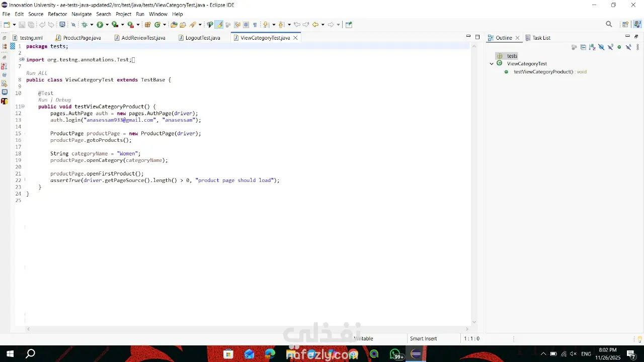Close the ViewCategoryTest.java editor tab

(x=295, y=38)
